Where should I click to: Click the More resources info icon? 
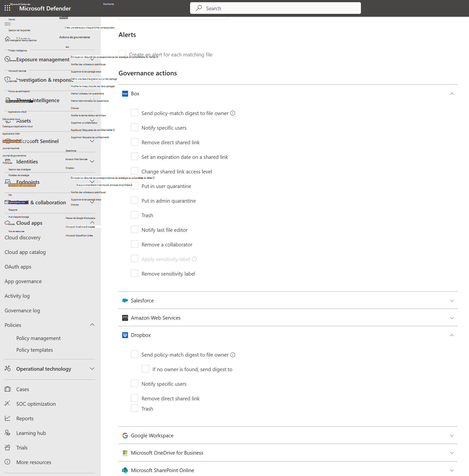pos(8,462)
